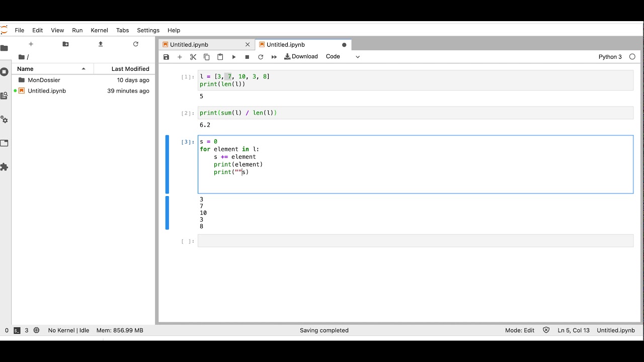The width and height of the screenshot is (644, 362).
Task: Reverse sorting with the Name column arrow
Action: (84, 68)
